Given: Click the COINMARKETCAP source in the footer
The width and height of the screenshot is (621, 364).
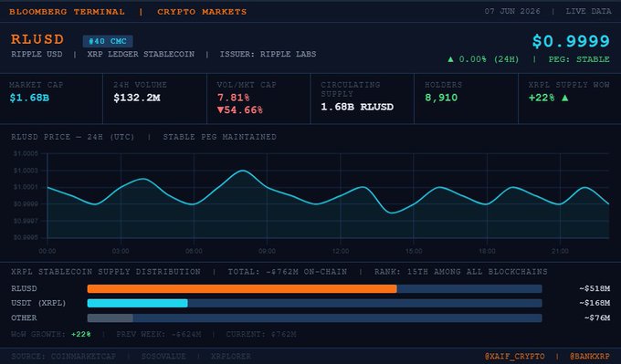Looking at the screenshot, I should tap(83, 356).
